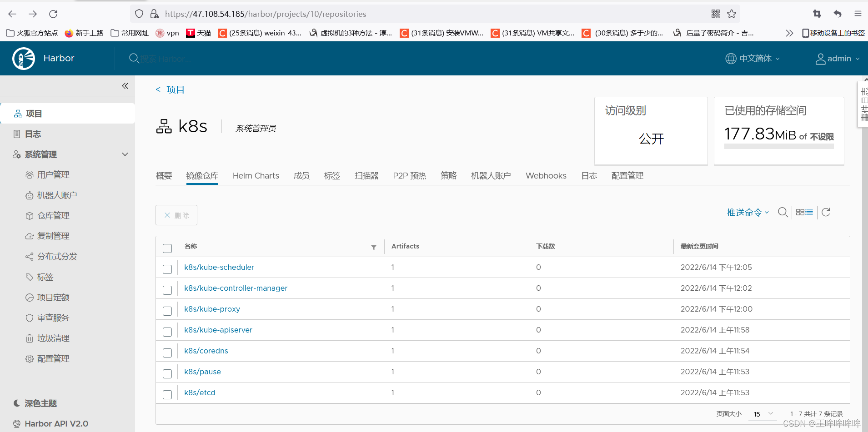Select all repositories via header checkbox
Image resolution: width=868 pixels, height=432 pixels.
[x=167, y=248]
